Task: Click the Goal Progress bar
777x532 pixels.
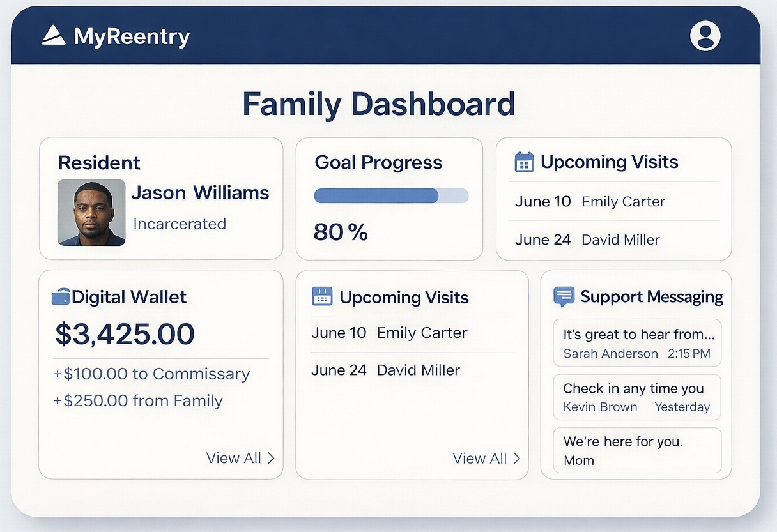Action: click(x=391, y=196)
